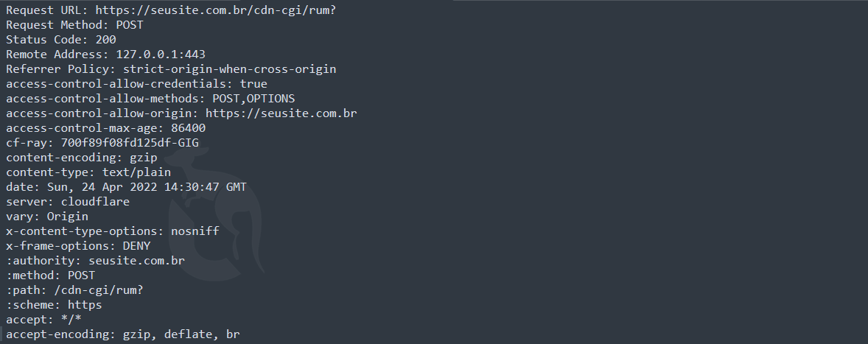This screenshot has width=868, height=344.
Task: Click the Request Method: POST line
Action: coord(74,24)
